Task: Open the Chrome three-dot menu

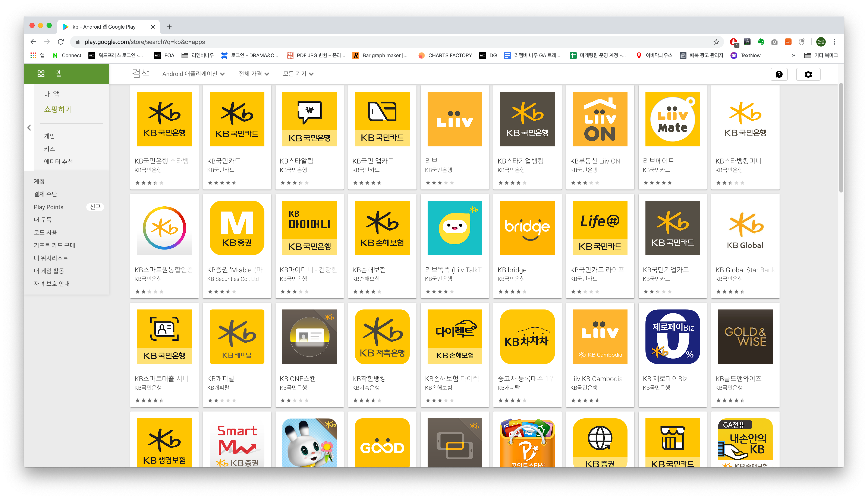Action: point(835,42)
